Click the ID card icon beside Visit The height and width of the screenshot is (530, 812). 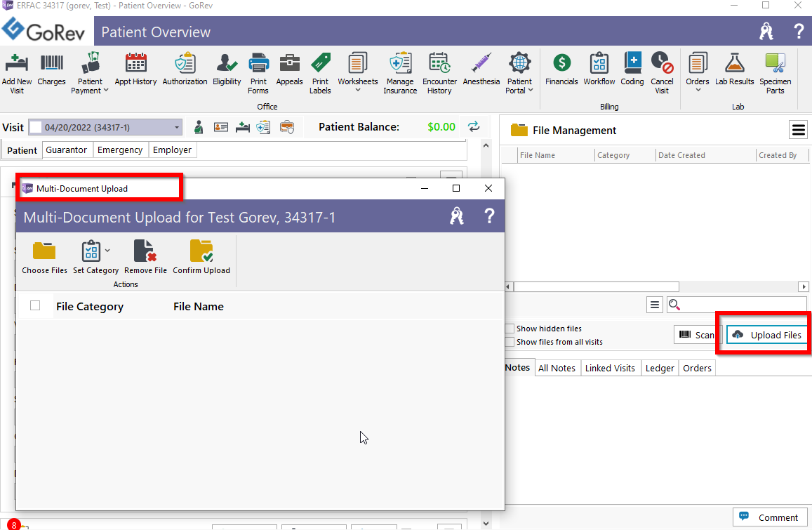221,127
